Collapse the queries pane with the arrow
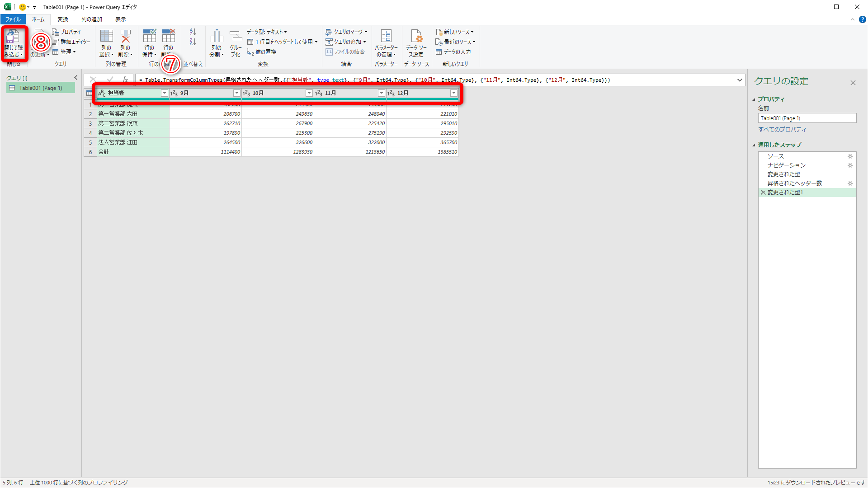 click(x=76, y=78)
